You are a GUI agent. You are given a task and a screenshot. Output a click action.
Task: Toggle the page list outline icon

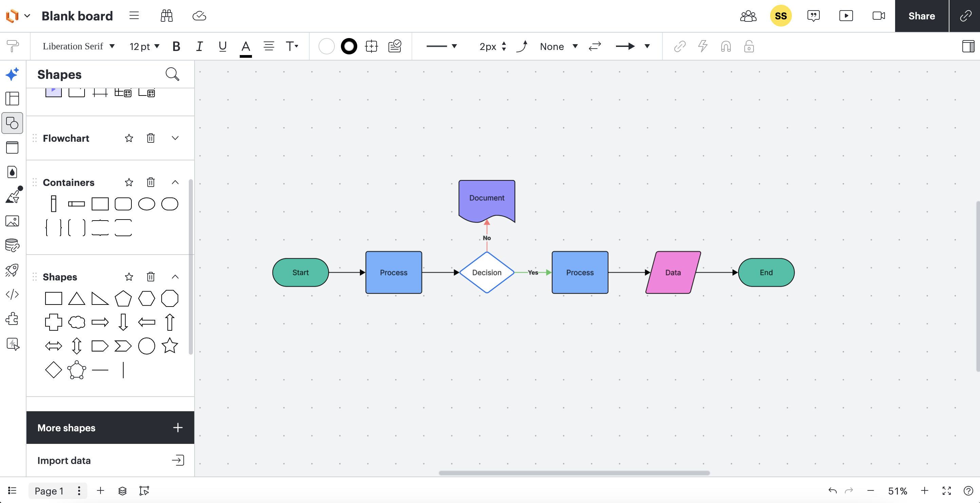click(12, 490)
